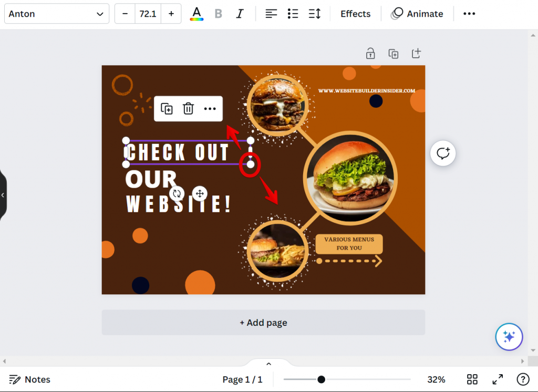Click the Add page button
Viewport: 538px width, 392px height.
point(263,322)
